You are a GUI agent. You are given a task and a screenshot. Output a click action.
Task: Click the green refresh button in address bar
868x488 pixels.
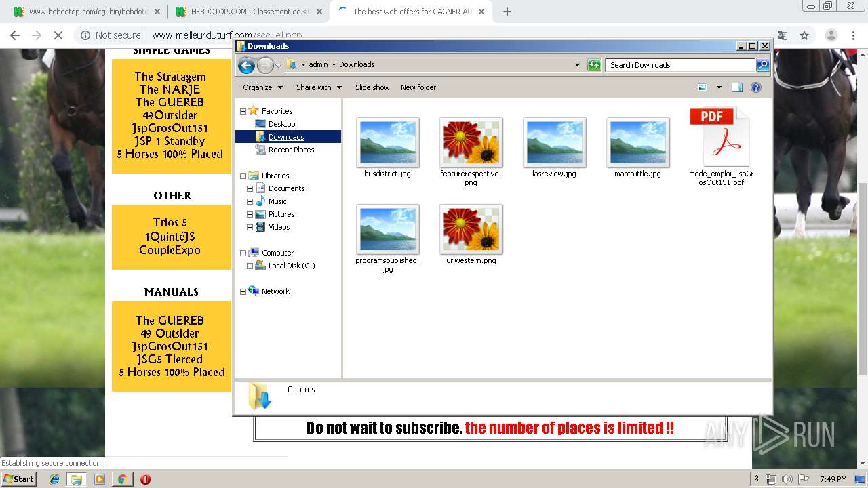(x=594, y=65)
